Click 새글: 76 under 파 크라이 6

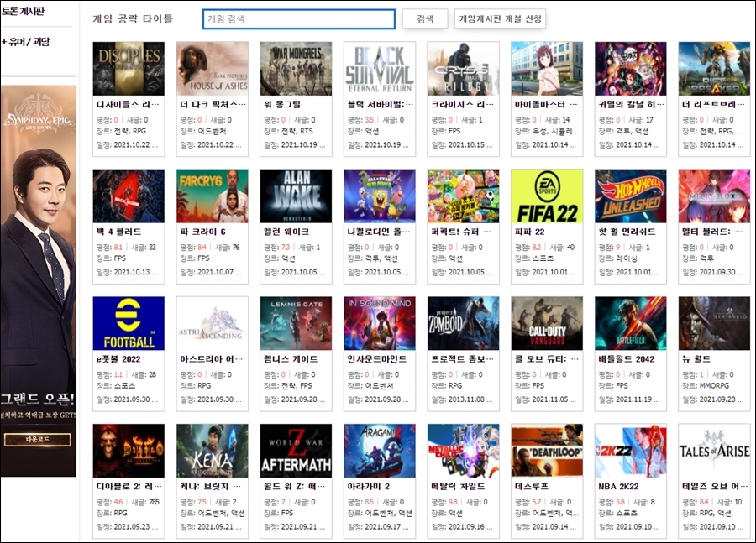click(227, 248)
